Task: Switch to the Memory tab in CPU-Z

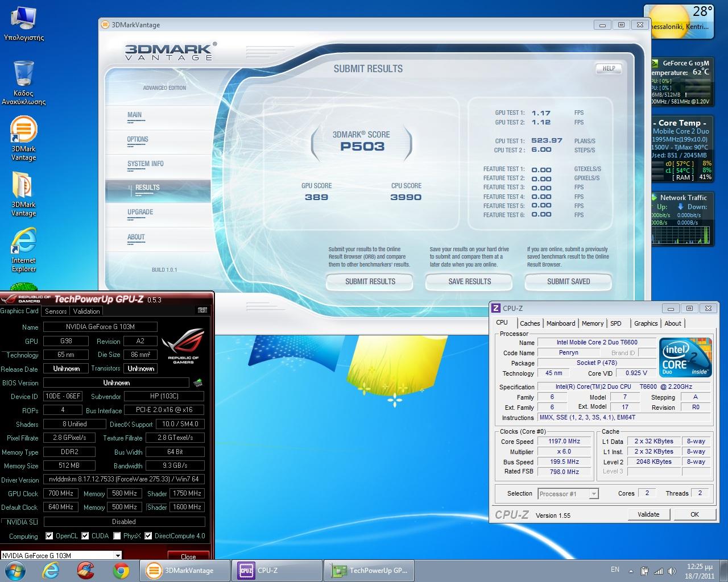Action: (593, 323)
